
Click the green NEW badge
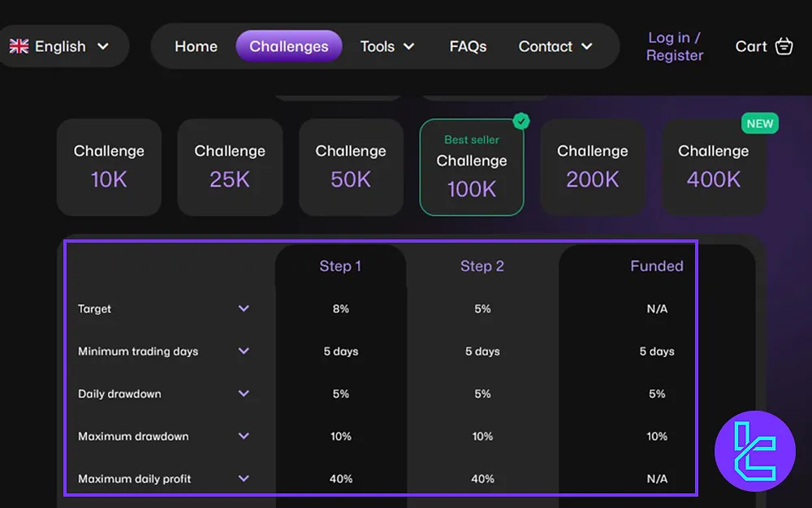point(760,123)
